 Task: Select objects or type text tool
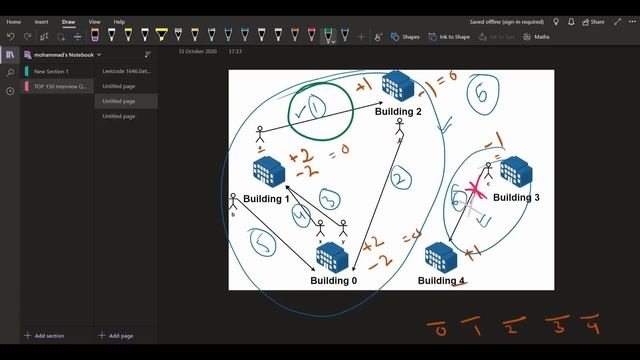(44, 37)
